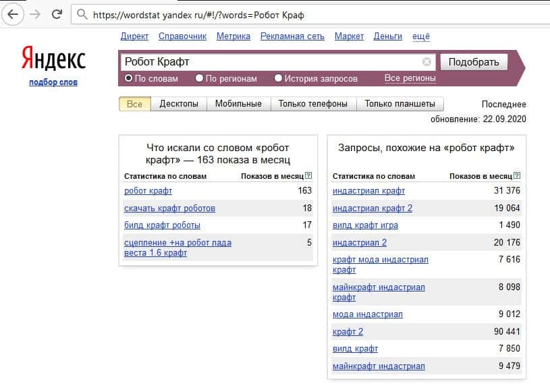Image resolution: width=550 pixels, height=392 pixels.
Task: Click the Яндекс logo
Action: [53, 59]
